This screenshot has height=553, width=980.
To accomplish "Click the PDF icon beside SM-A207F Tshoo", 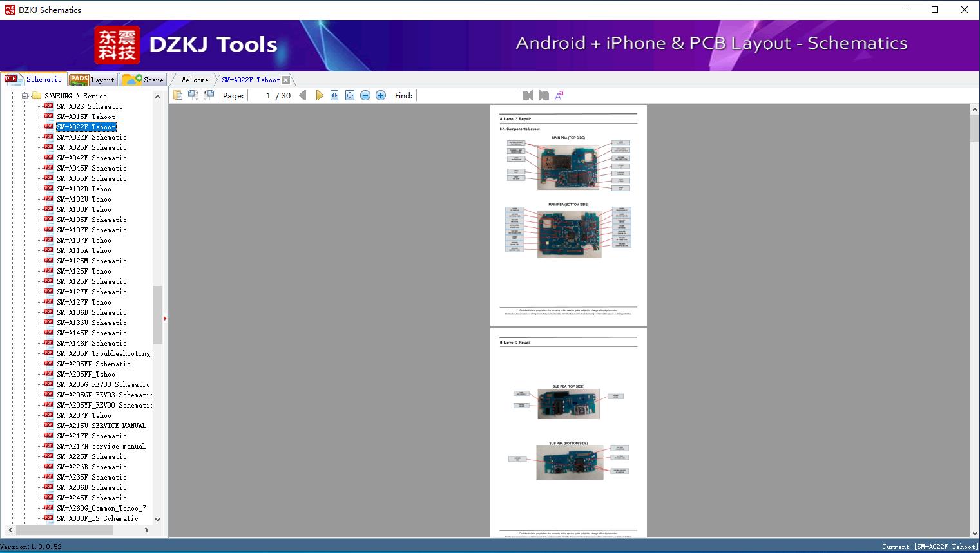I will (48, 415).
